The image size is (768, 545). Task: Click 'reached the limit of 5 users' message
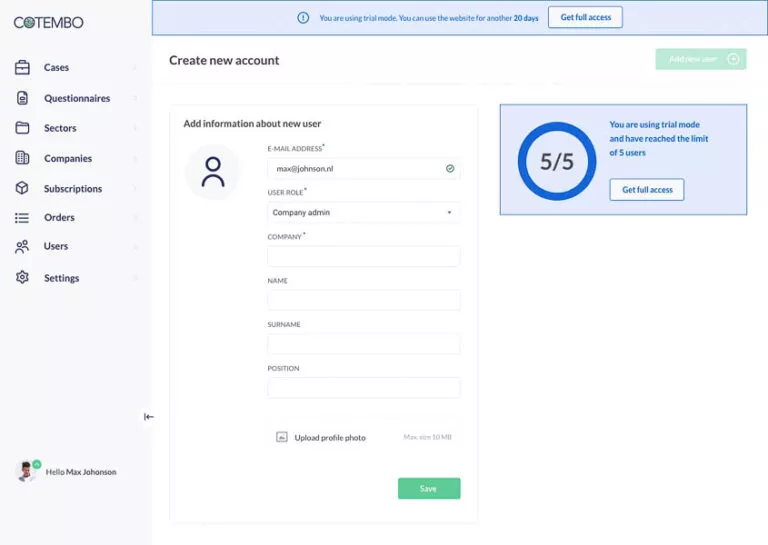(x=659, y=139)
